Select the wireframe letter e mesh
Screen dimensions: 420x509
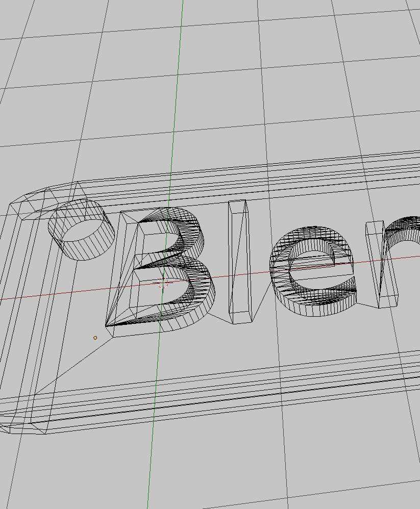[313, 271]
